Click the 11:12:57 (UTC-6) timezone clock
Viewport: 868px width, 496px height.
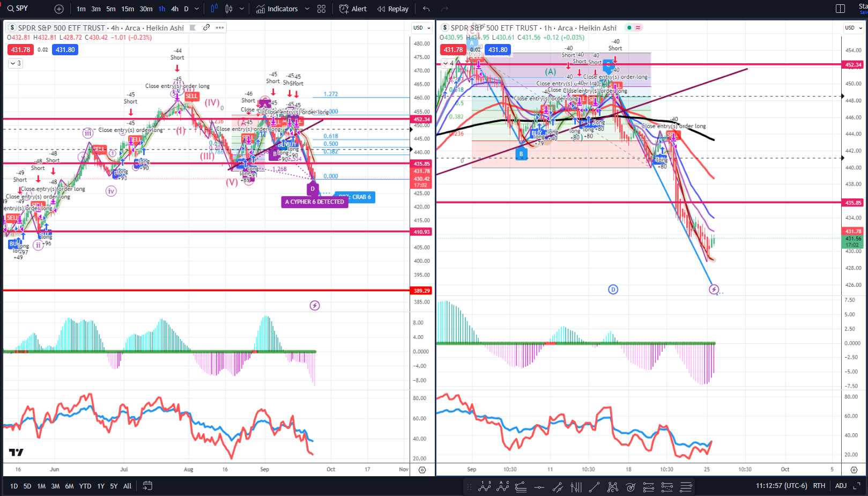click(781, 486)
